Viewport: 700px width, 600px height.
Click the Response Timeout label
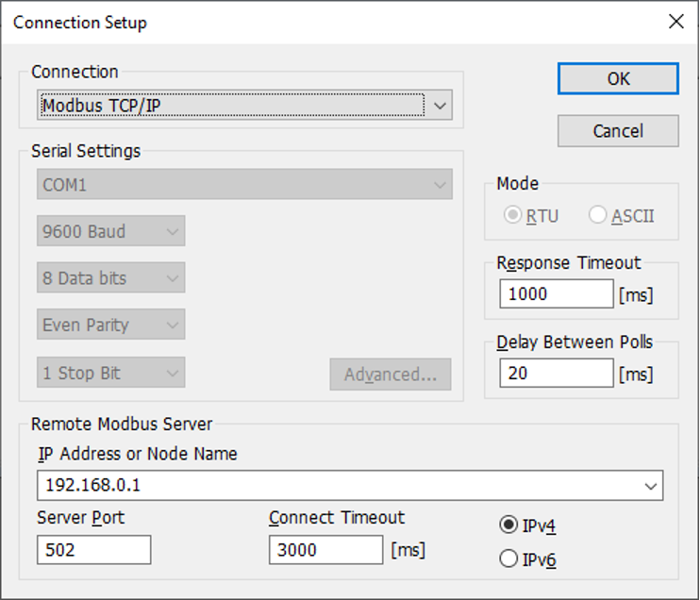tap(569, 263)
